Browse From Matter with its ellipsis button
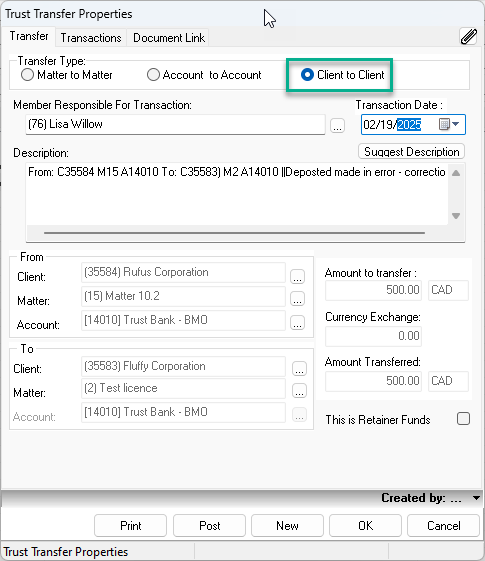The width and height of the screenshot is (485, 561). coord(297,298)
